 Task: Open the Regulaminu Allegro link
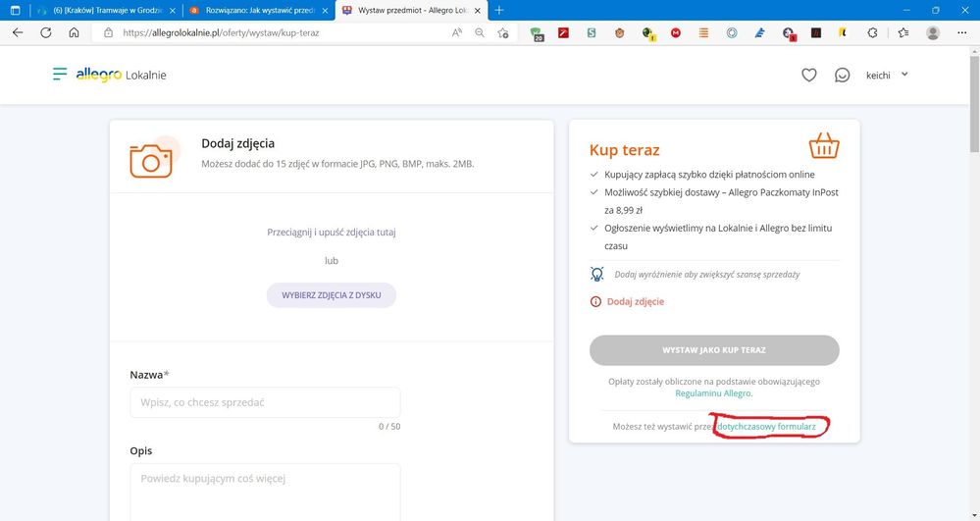coord(713,392)
